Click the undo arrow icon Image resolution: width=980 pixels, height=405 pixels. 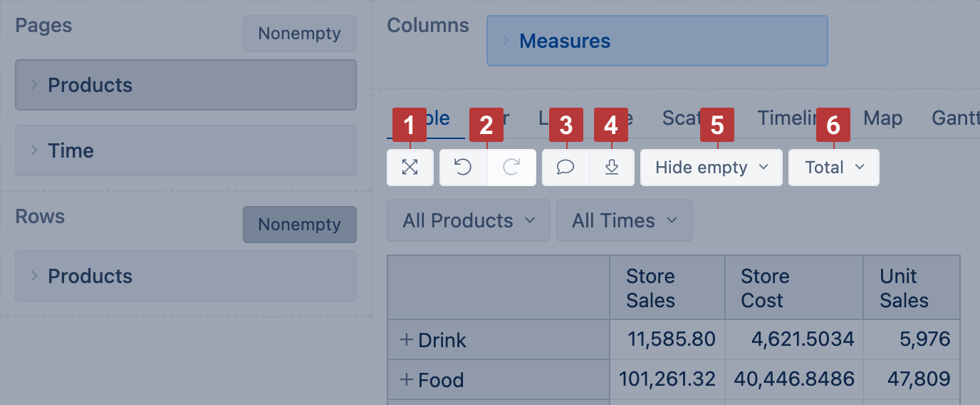click(x=463, y=168)
